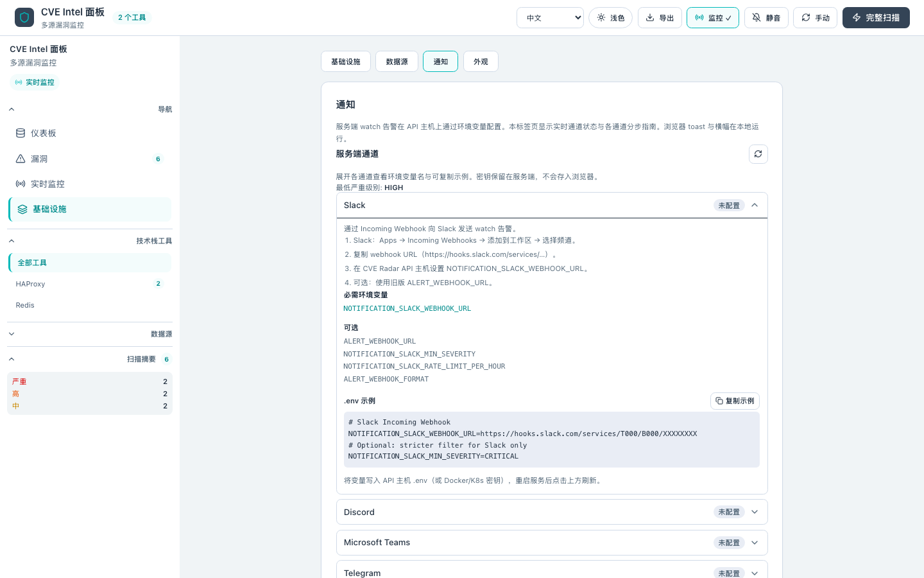Click the 漏洞 count badge 6
This screenshot has height=578, width=924.
pyautogui.click(x=158, y=159)
